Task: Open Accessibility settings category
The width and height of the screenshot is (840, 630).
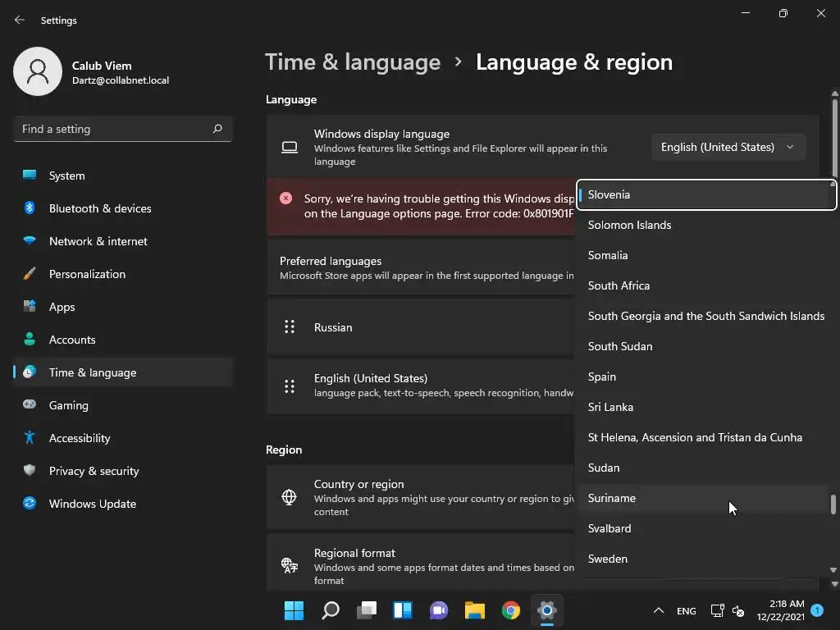Action: (123, 438)
